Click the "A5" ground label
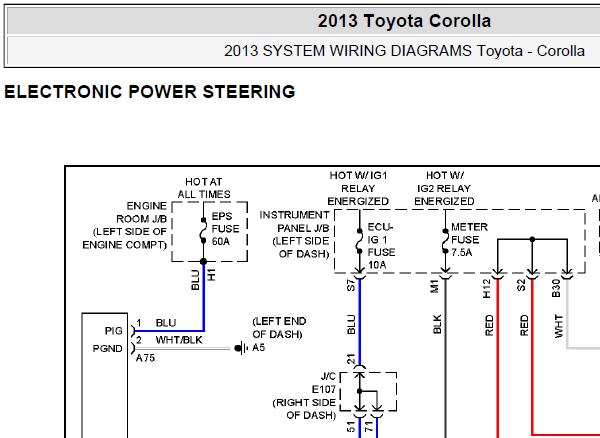This screenshot has height=438, width=600. click(258, 348)
